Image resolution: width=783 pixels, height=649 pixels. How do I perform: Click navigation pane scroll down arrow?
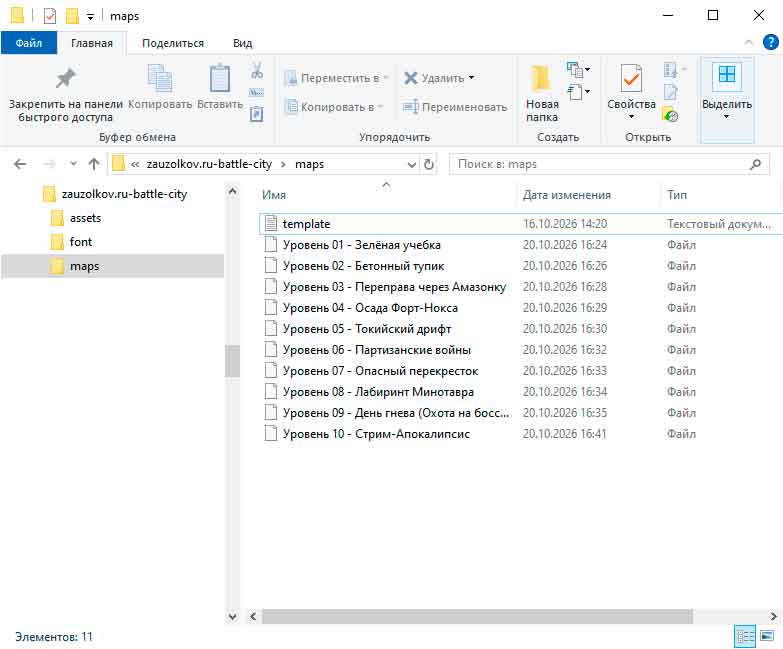232,617
